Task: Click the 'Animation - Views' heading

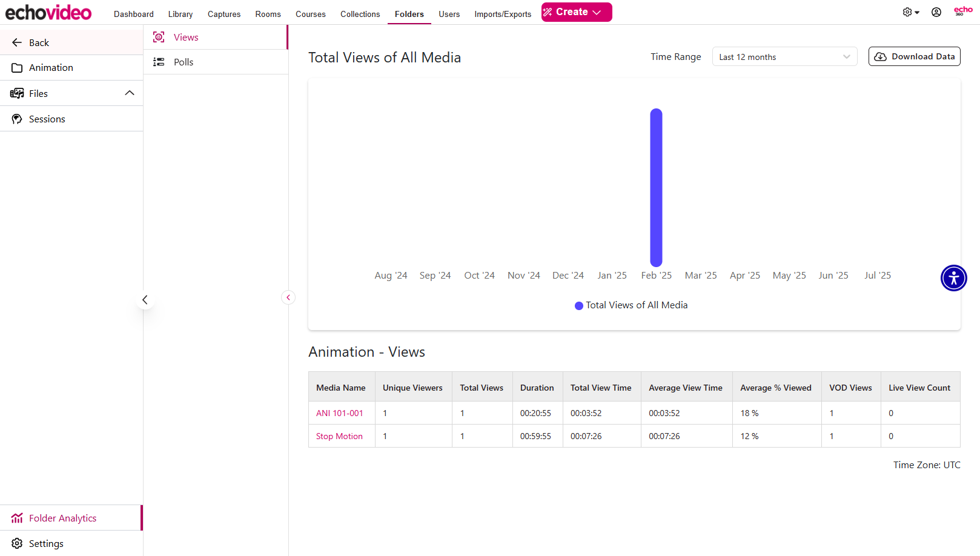Action: 366,352
